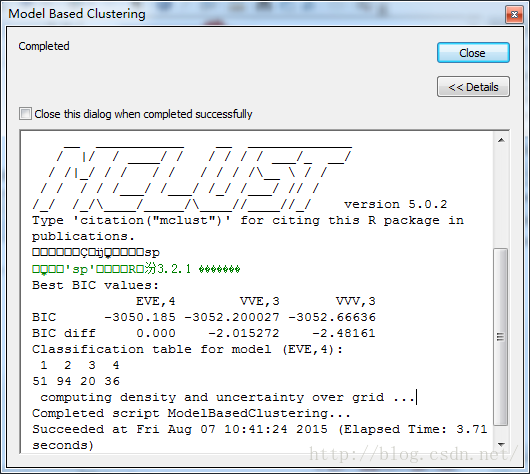Click the BIC diff value -2.48161

point(344,333)
